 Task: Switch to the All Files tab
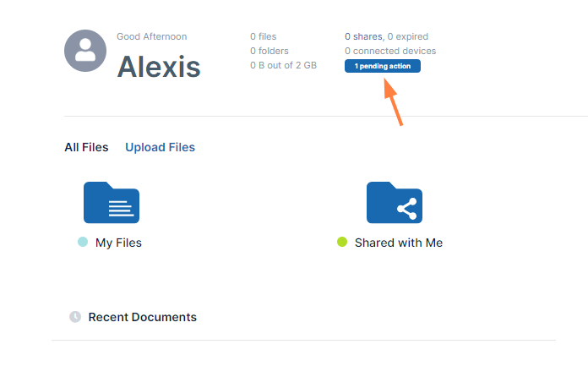[86, 147]
